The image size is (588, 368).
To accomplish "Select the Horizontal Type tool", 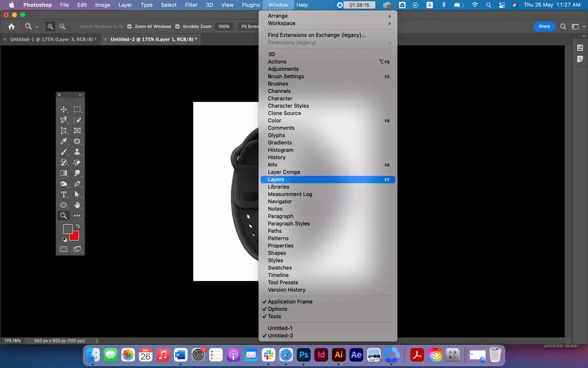I will [64, 195].
